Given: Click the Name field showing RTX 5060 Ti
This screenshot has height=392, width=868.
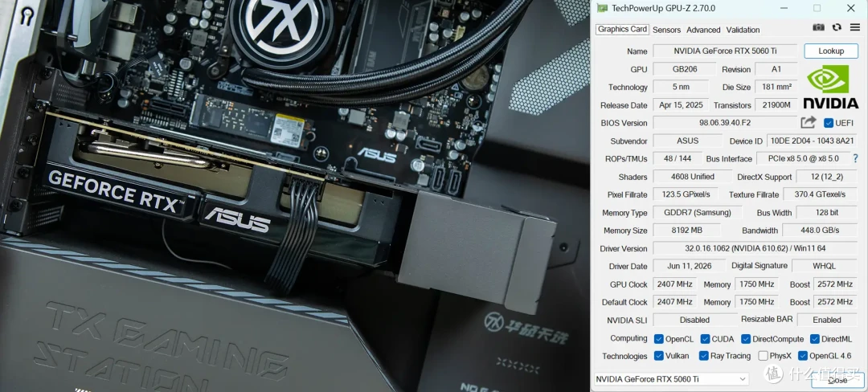Looking at the screenshot, I should coord(725,51).
